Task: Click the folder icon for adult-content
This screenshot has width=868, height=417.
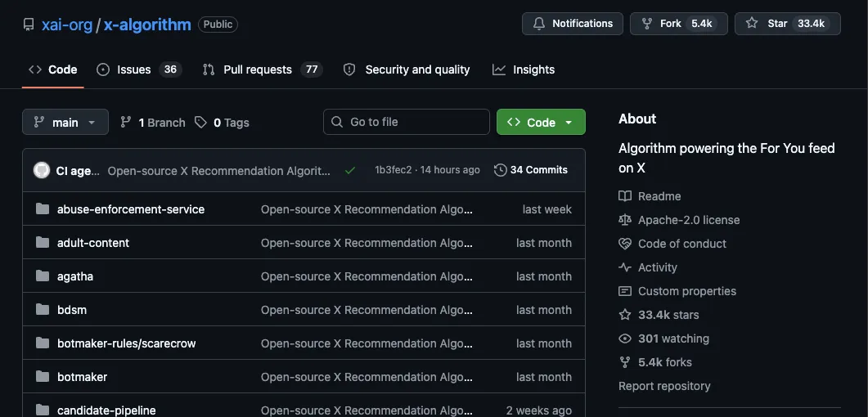Action: click(43, 243)
